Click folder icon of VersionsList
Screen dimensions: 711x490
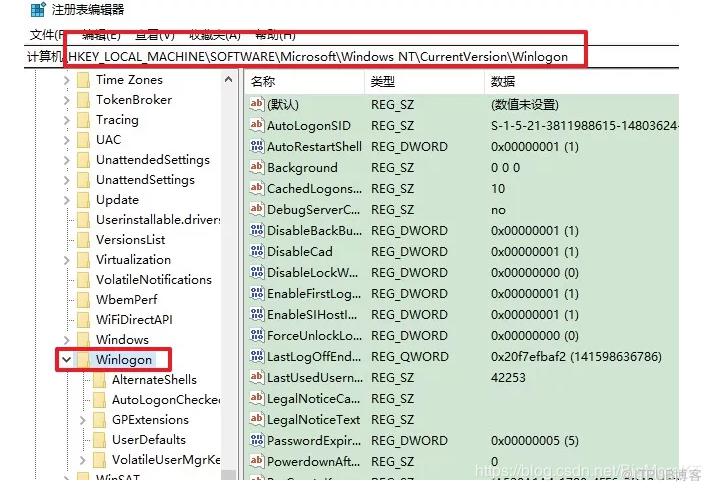83,240
